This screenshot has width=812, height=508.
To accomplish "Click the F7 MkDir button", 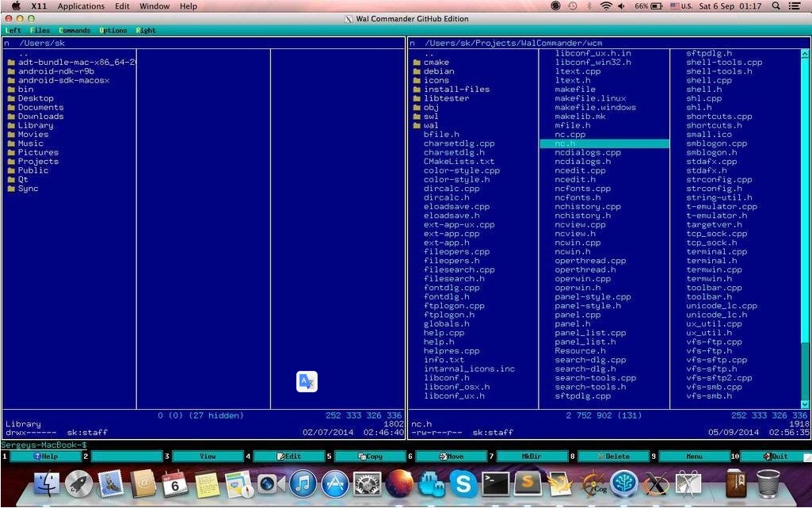I will 531,456.
